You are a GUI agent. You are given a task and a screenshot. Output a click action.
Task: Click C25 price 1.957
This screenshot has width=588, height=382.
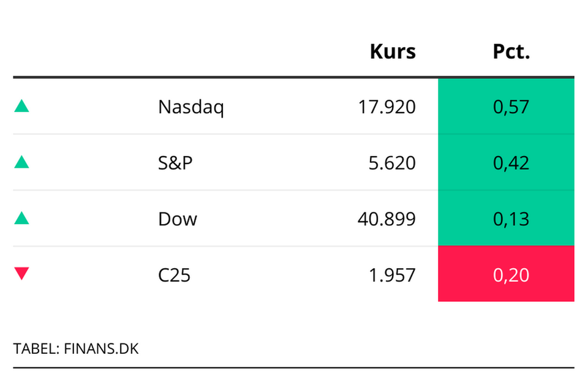pos(392,275)
